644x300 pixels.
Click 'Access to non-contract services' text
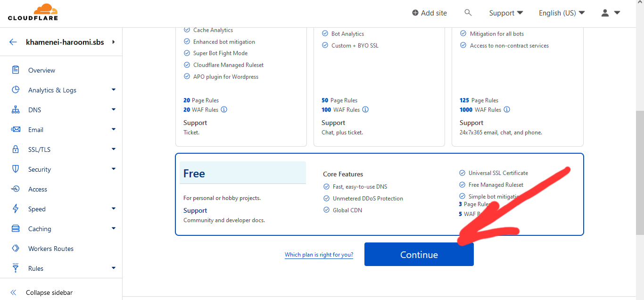pyautogui.click(x=509, y=46)
